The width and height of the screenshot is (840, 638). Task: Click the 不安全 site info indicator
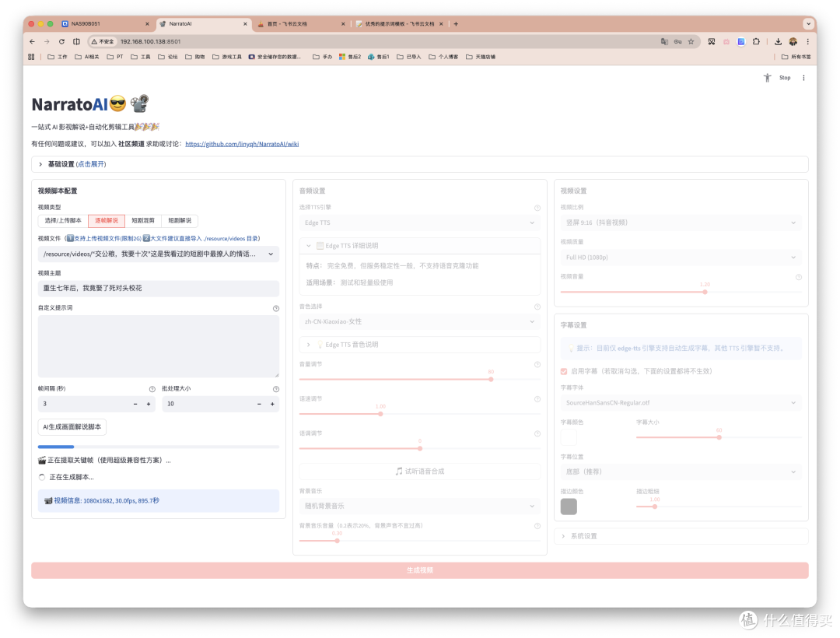103,41
